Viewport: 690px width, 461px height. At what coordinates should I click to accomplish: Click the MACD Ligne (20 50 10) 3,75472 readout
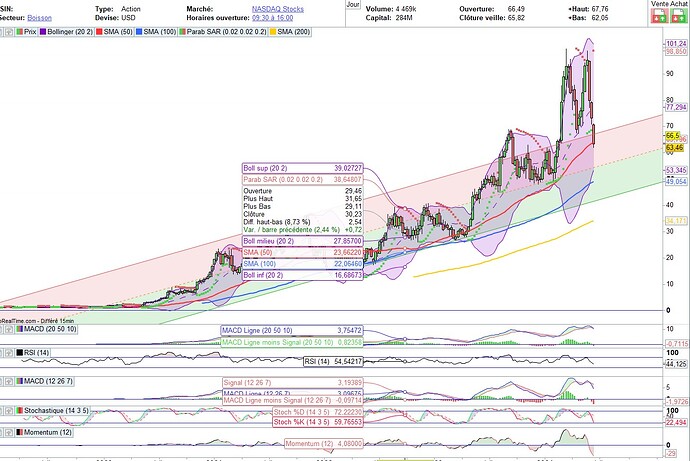click(x=292, y=331)
